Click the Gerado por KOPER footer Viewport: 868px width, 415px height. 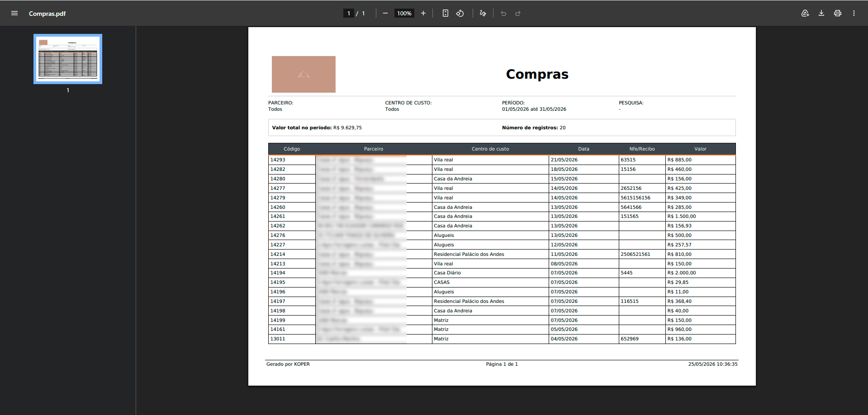tap(288, 364)
